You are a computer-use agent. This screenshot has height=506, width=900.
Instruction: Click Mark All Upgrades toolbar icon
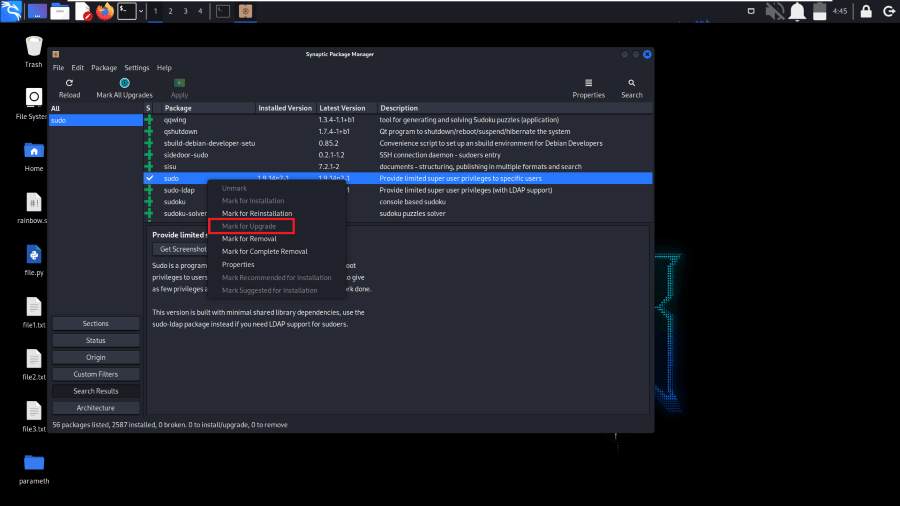pos(125,83)
